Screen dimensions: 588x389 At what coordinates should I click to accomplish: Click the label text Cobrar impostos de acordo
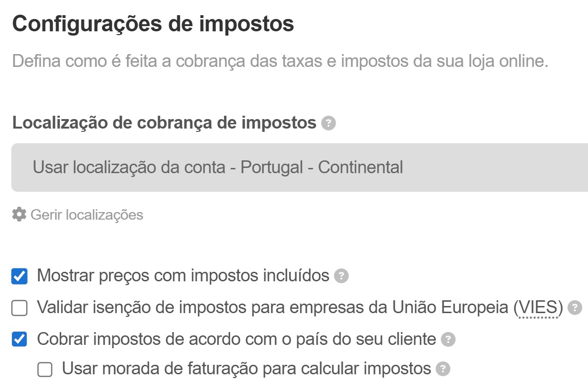[236, 340]
